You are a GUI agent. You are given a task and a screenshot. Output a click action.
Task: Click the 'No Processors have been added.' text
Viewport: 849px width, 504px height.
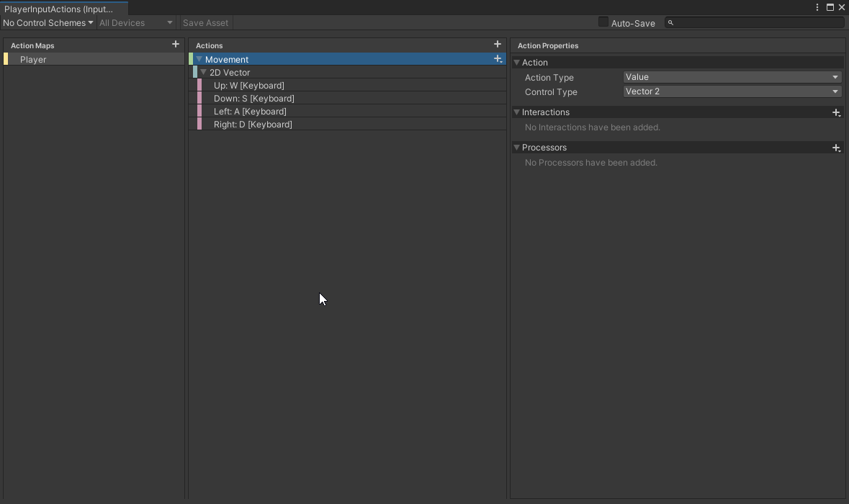point(590,163)
